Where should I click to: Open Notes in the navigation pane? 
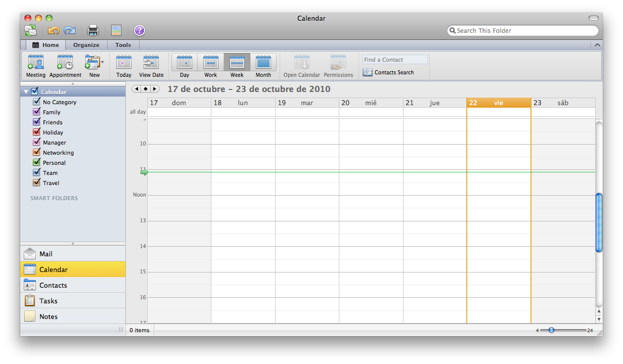point(73,316)
